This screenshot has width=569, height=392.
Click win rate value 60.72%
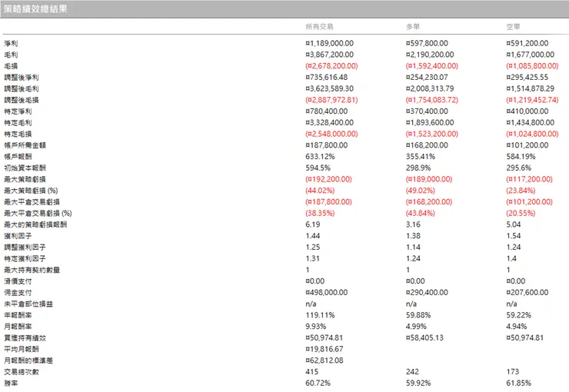[318, 383]
